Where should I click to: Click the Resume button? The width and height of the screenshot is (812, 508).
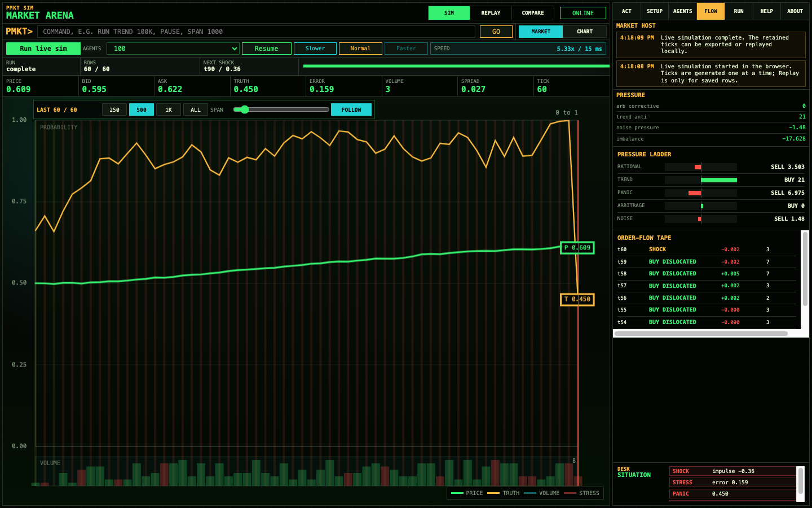(x=266, y=49)
